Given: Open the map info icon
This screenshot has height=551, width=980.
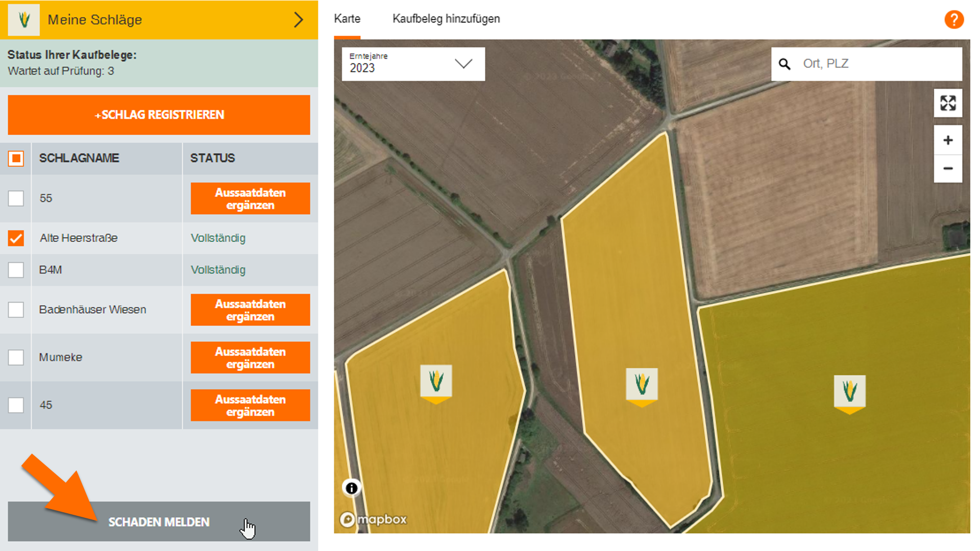Looking at the screenshot, I should [x=351, y=488].
